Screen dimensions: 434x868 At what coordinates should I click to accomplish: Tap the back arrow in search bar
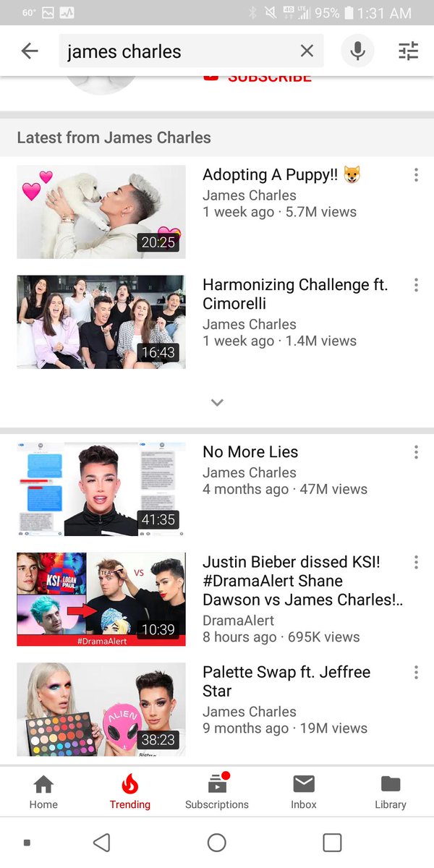[x=30, y=51]
